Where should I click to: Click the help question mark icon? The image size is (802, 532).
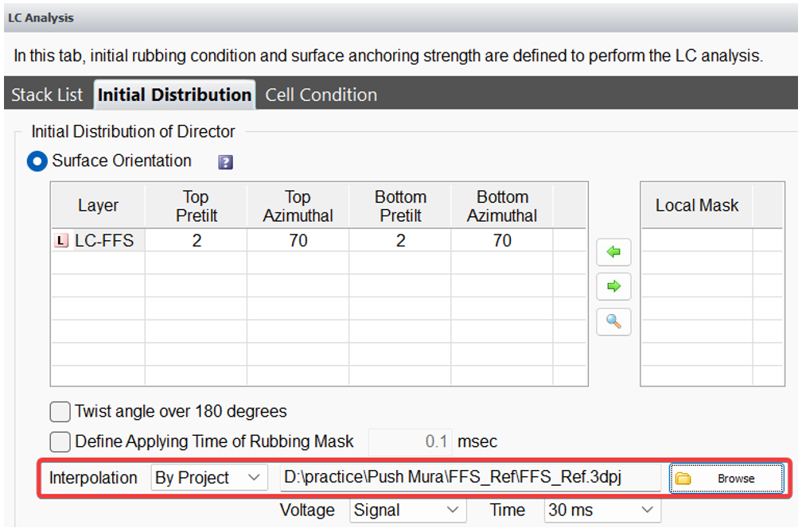pos(226,162)
